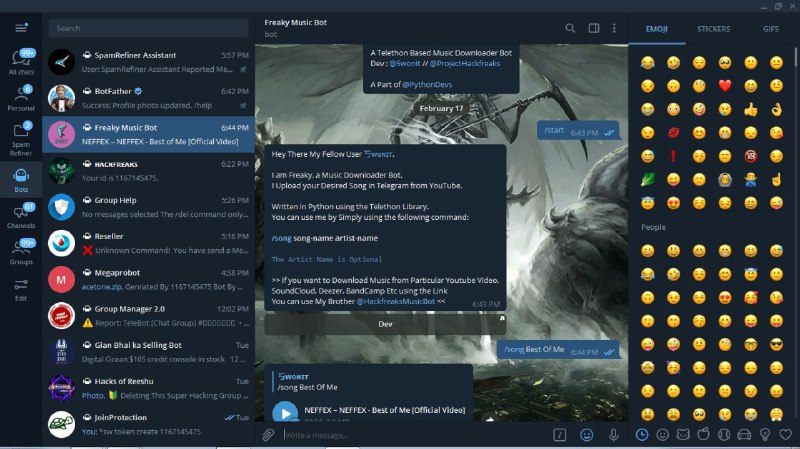The image size is (800, 449).
Task: Click the replied /song Best Of Me quote
Action: click(x=370, y=382)
